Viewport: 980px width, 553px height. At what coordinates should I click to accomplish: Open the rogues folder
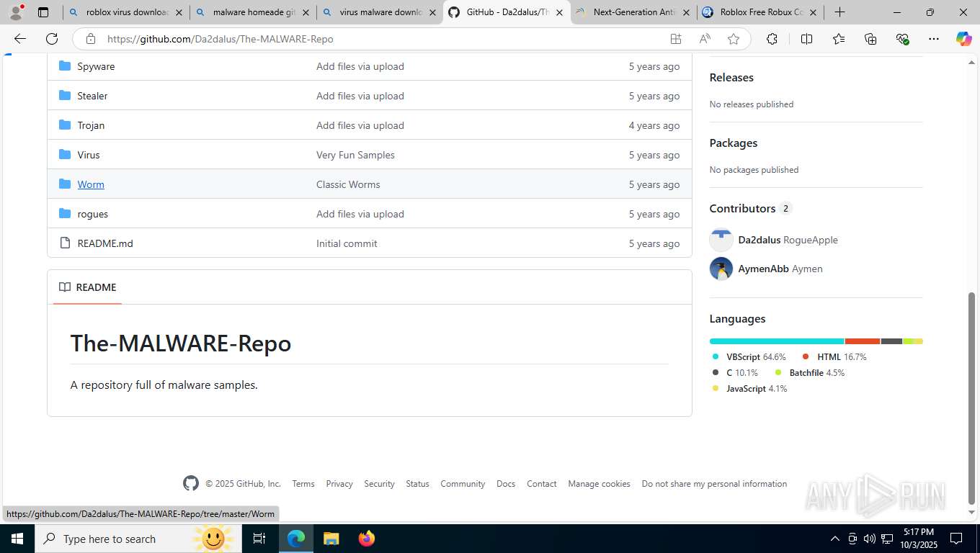[92, 214]
